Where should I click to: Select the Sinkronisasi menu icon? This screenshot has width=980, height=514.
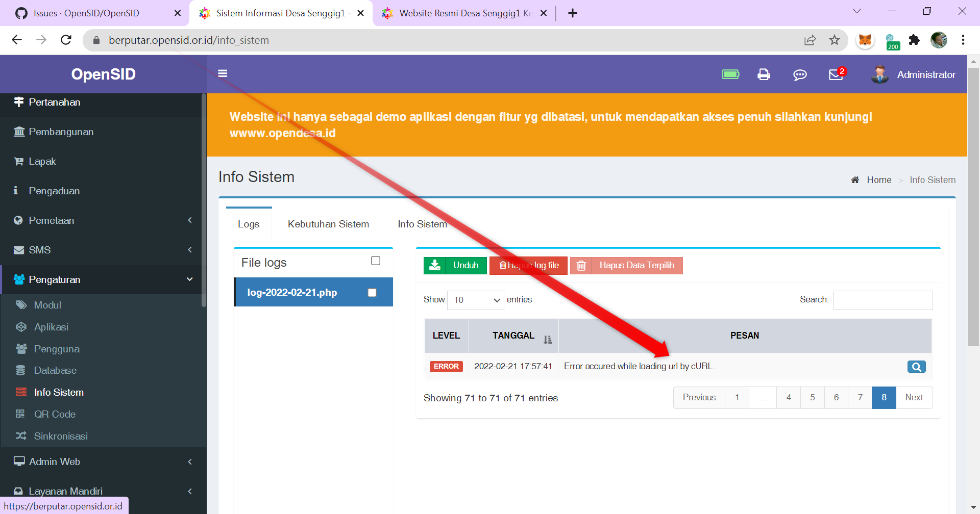20,436
